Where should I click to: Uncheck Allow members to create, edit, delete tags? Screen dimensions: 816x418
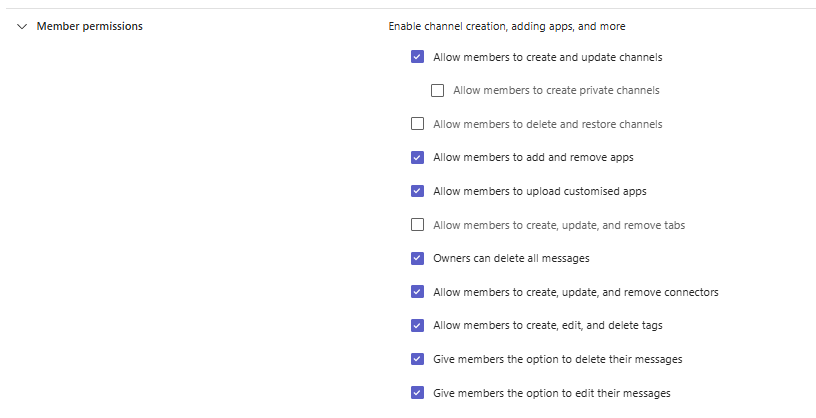417,326
